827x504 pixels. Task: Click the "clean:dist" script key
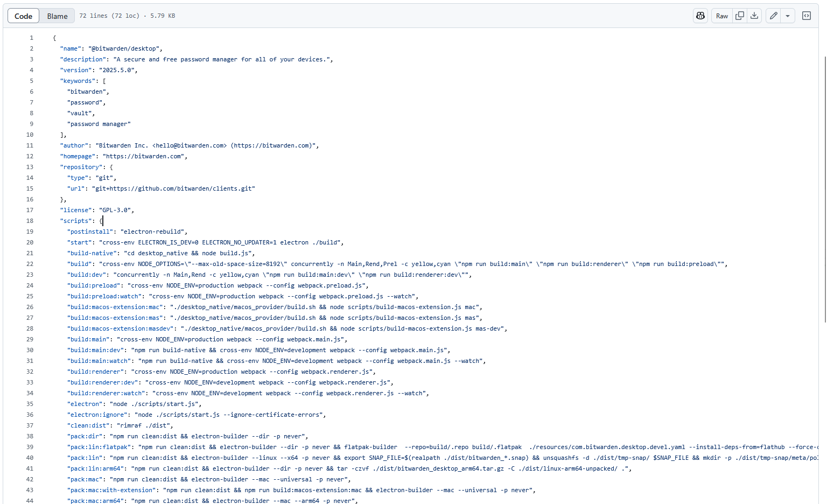point(88,425)
